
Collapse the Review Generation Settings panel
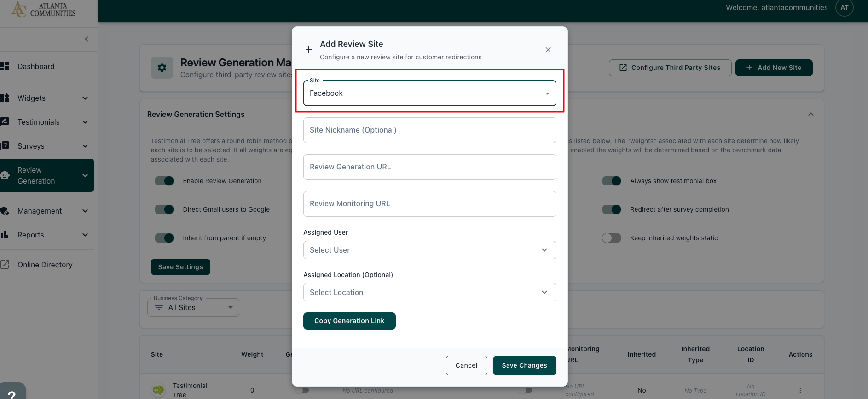tap(811, 114)
